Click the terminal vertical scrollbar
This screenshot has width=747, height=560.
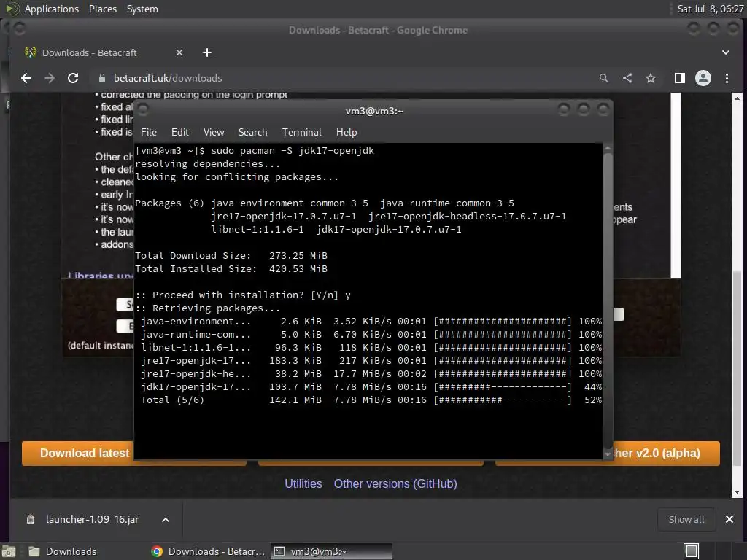(608, 301)
